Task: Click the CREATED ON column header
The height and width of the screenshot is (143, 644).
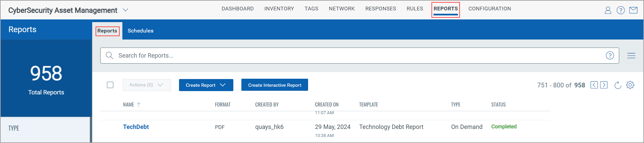Action: tap(327, 105)
